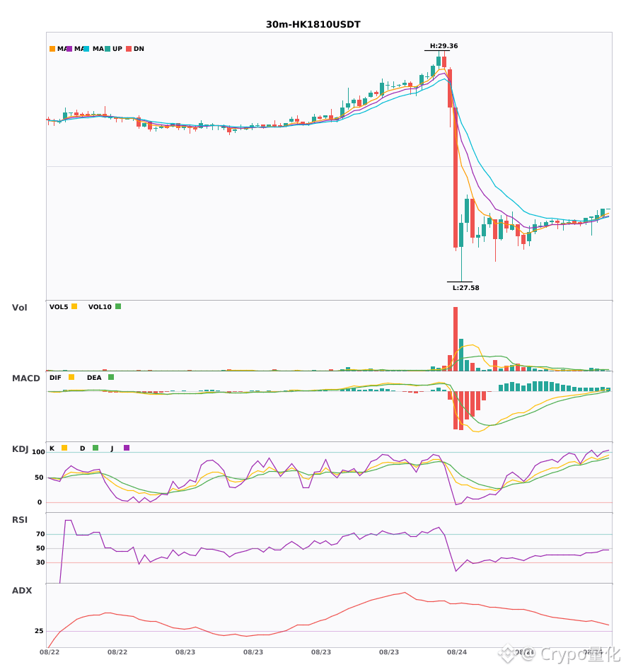
Task: Click the tallest red volume bar
Action: (x=456, y=339)
